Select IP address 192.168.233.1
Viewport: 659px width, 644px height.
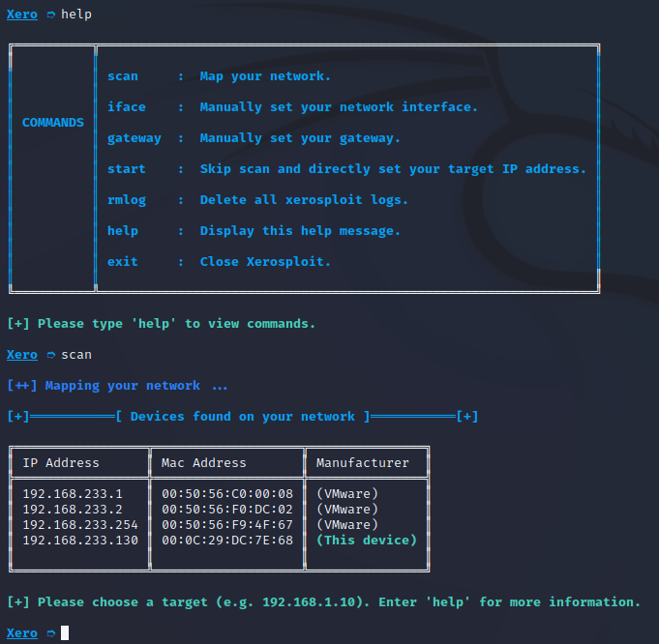[73, 494]
